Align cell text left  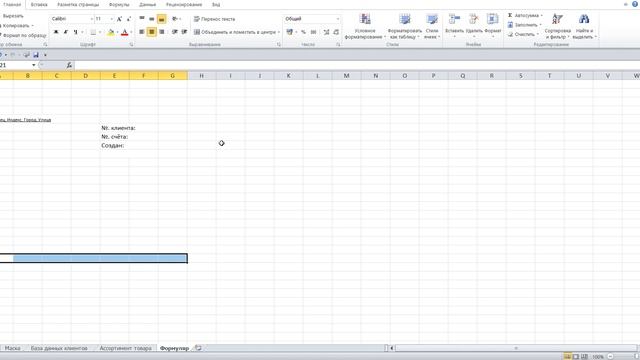(x=142, y=32)
